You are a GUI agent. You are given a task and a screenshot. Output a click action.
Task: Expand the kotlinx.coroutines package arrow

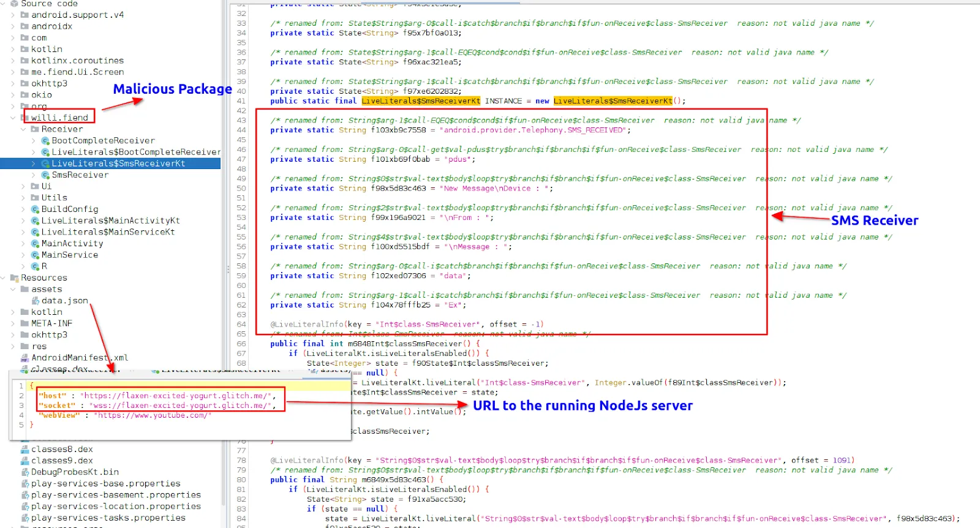tap(13, 61)
